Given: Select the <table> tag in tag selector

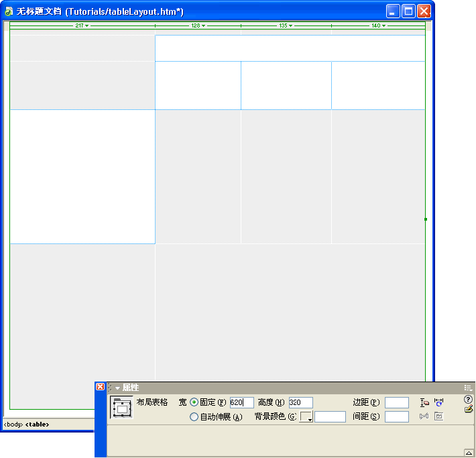Looking at the screenshot, I should (x=37, y=424).
